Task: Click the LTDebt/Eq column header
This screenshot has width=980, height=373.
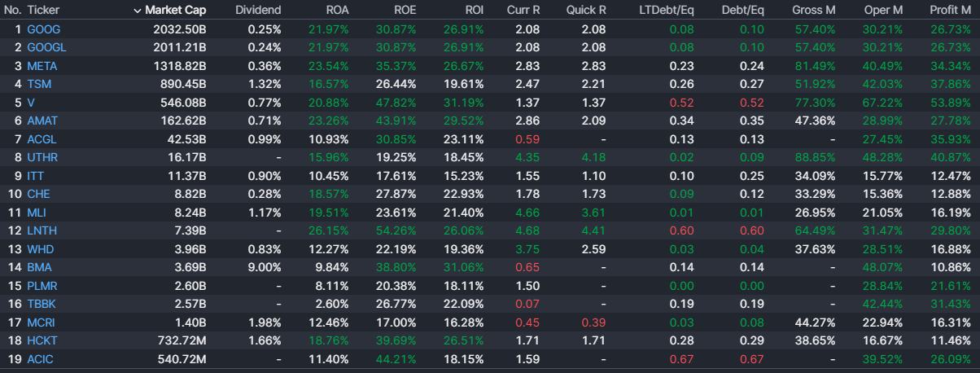Action: (667, 11)
